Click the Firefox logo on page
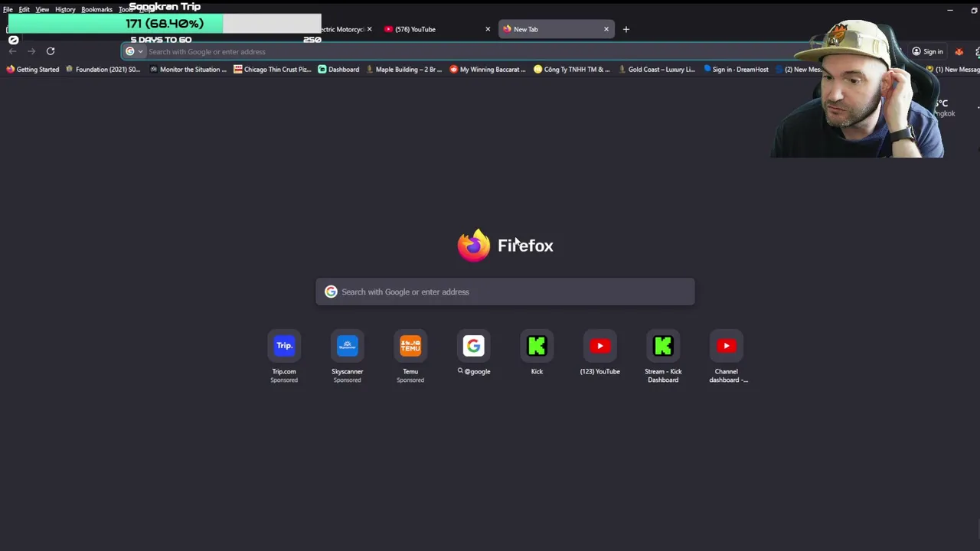 [473, 246]
